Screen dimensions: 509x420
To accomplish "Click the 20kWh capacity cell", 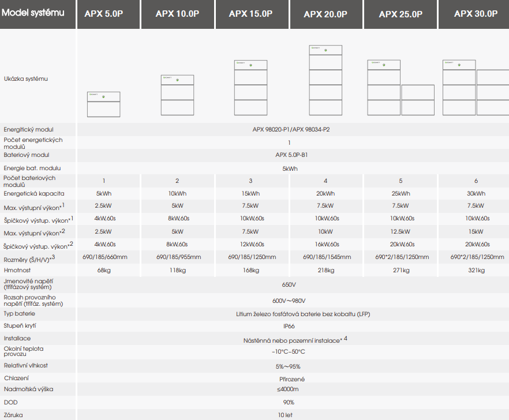I will [325, 193].
